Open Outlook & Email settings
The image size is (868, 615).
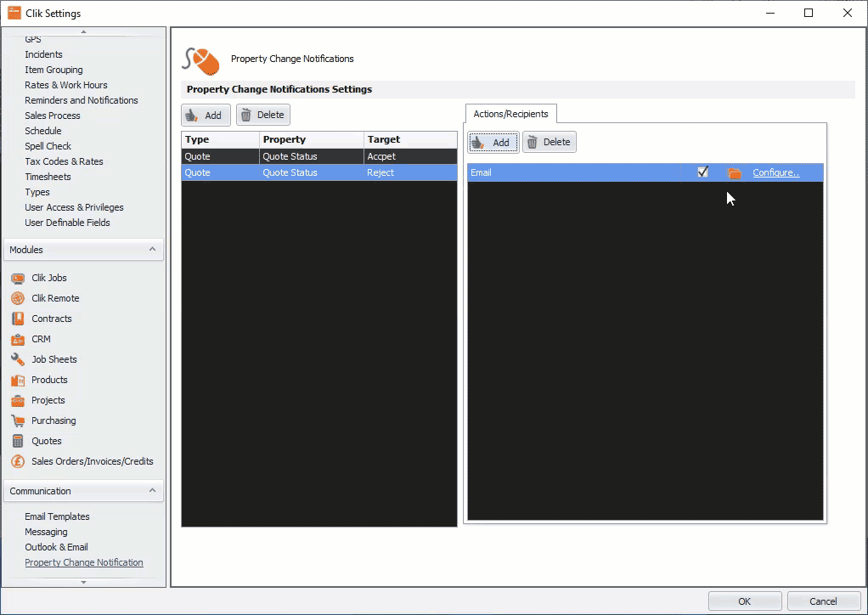[56, 547]
